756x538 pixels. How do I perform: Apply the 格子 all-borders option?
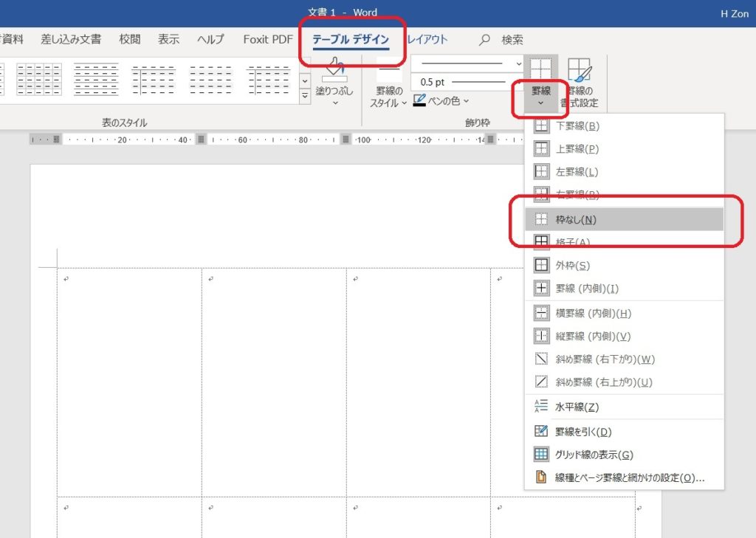[x=583, y=241]
